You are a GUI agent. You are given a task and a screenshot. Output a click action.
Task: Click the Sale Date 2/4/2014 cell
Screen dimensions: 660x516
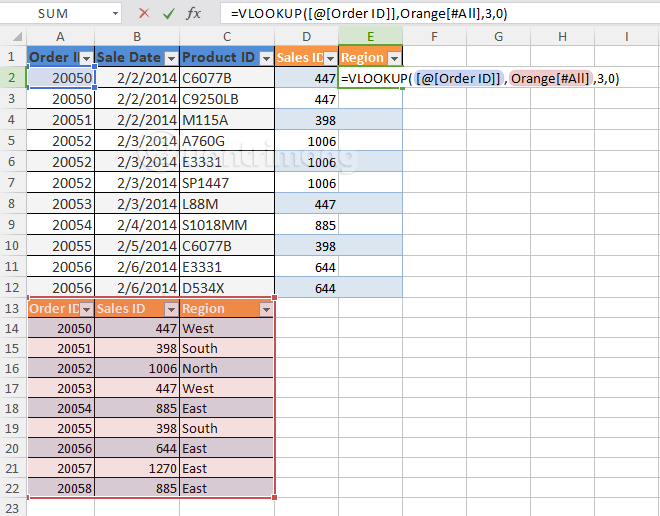pos(137,225)
